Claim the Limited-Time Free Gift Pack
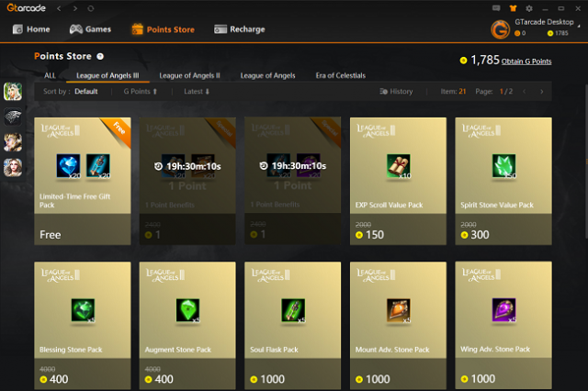Viewport: 588px width, 391px height. 83,181
